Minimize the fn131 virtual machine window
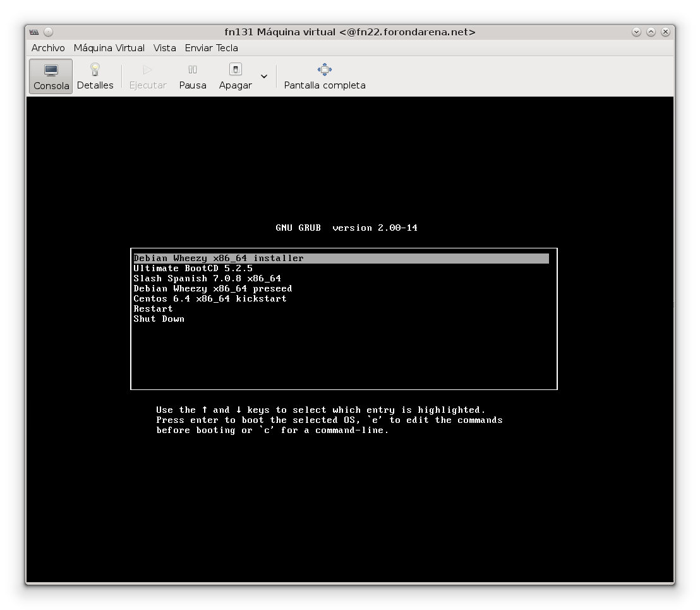Image resolution: width=700 pixels, height=610 pixels. point(637,32)
